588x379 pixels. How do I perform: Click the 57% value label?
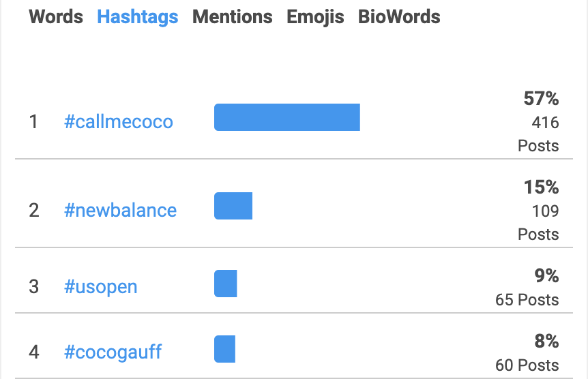click(x=541, y=99)
